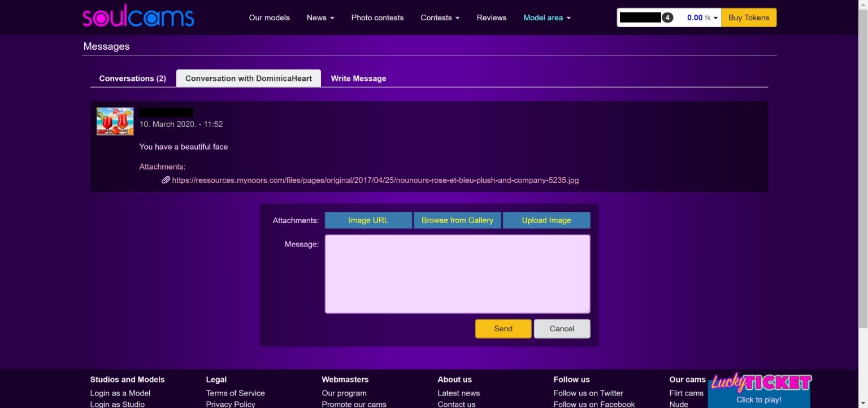Click the notification badge showing 4

coord(667,18)
